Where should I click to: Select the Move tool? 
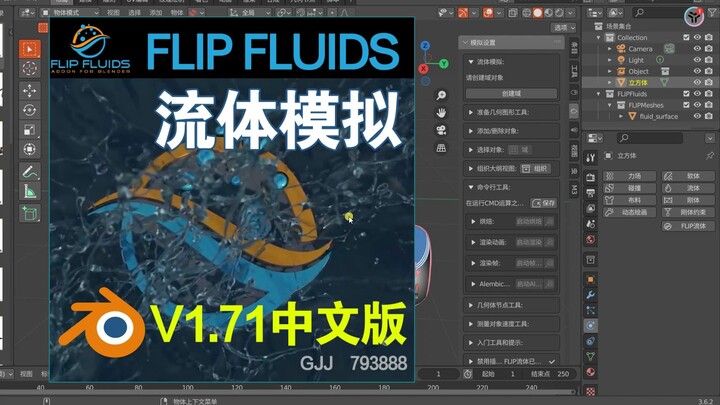pyautogui.click(x=30, y=91)
